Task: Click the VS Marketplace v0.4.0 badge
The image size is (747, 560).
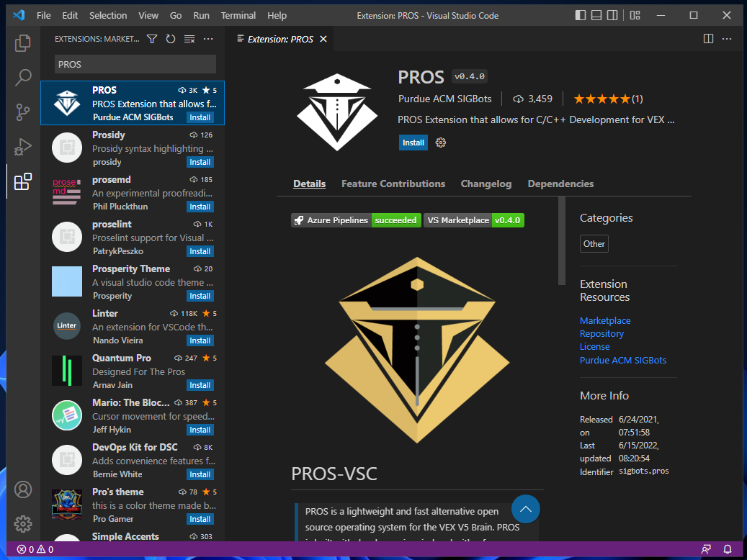Action: click(474, 220)
